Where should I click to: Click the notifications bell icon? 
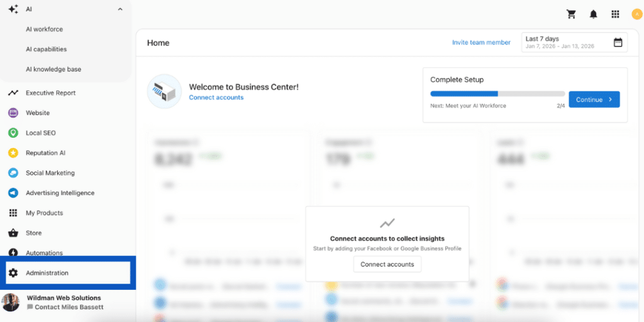593,14
